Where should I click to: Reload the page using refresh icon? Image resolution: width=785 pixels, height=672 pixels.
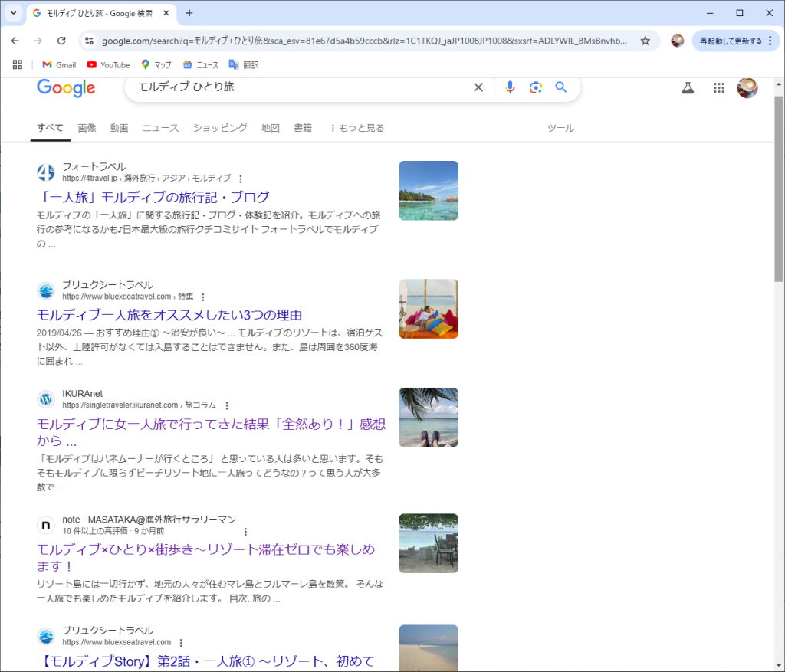[61, 41]
